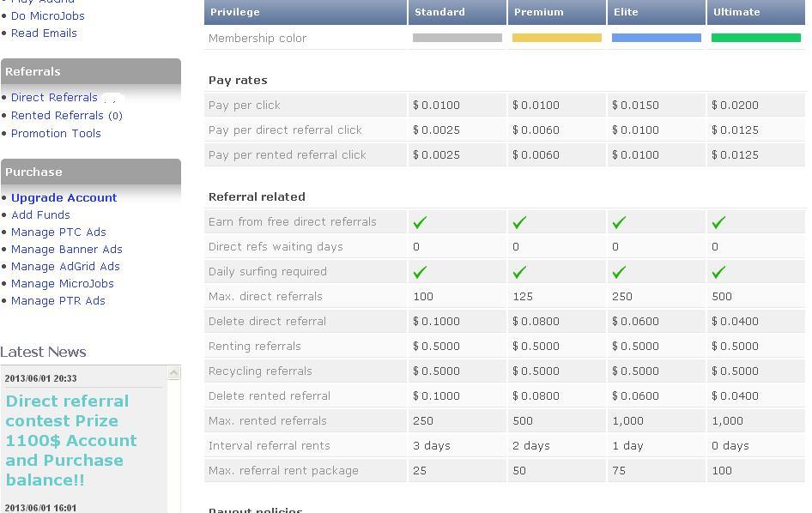Screen dimensions: 812x513
Task: Open Manage MicroJobs
Action: tap(62, 283)
